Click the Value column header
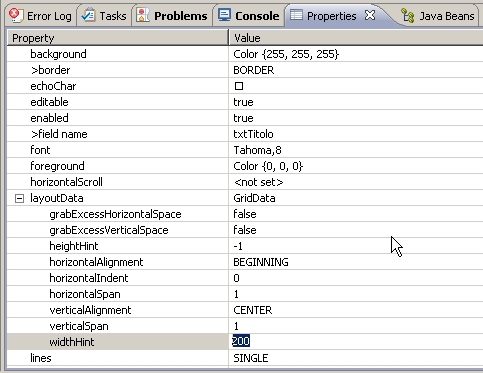 [x=356, y=38]
